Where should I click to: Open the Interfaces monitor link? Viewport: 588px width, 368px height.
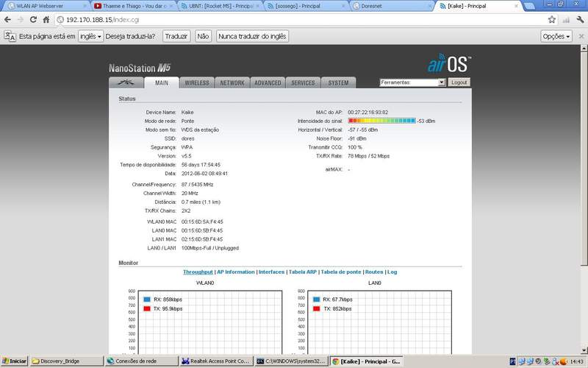[271, 272]
